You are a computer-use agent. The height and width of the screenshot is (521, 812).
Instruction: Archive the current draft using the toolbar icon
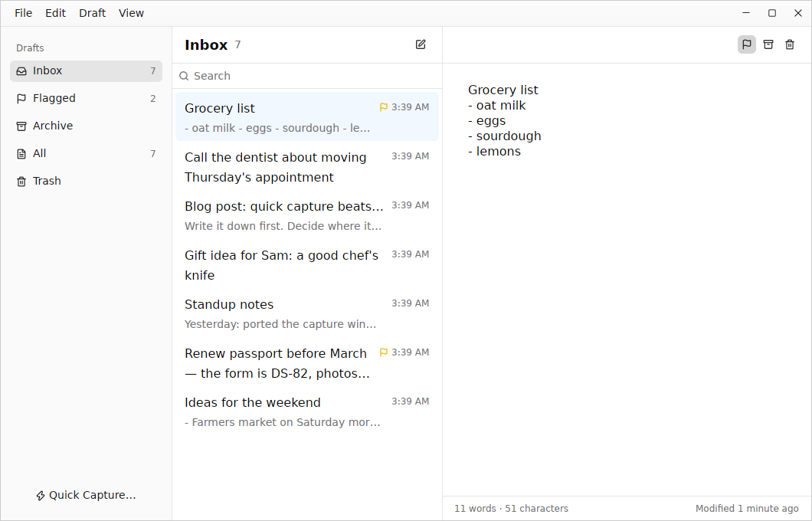[768, 44]
